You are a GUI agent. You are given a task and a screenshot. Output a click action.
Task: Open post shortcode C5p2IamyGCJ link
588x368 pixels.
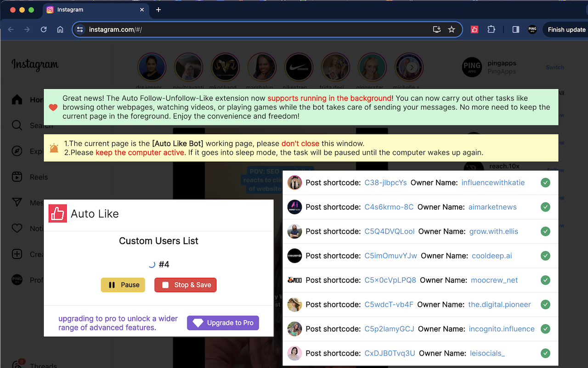click(x=389, y=329)
